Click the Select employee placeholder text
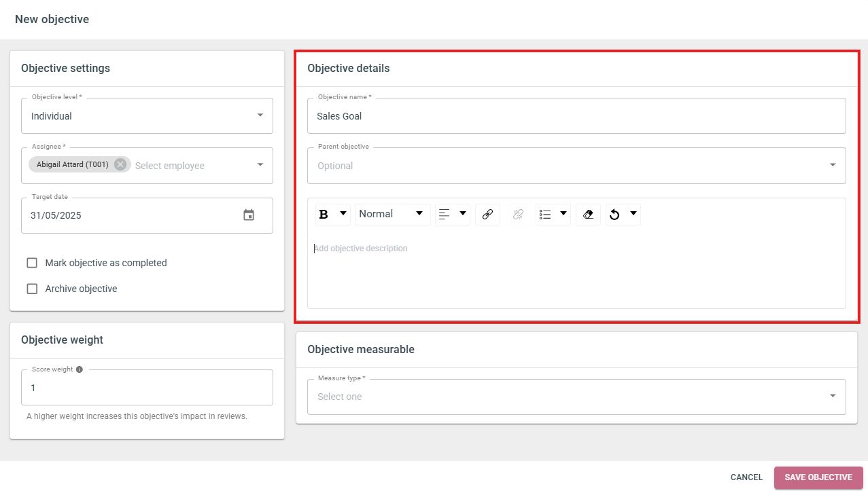The width and height of the screenshot is (868, 491). click(170, 166)
